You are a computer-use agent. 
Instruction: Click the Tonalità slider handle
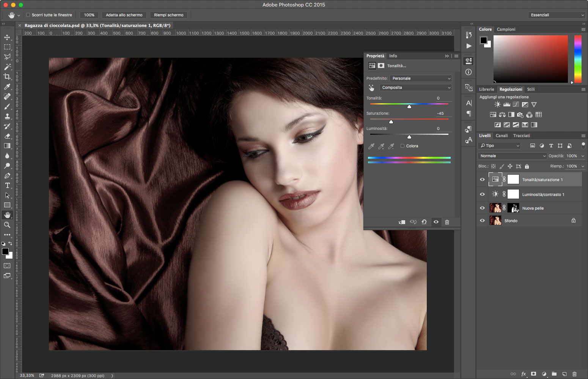(409, 107)
